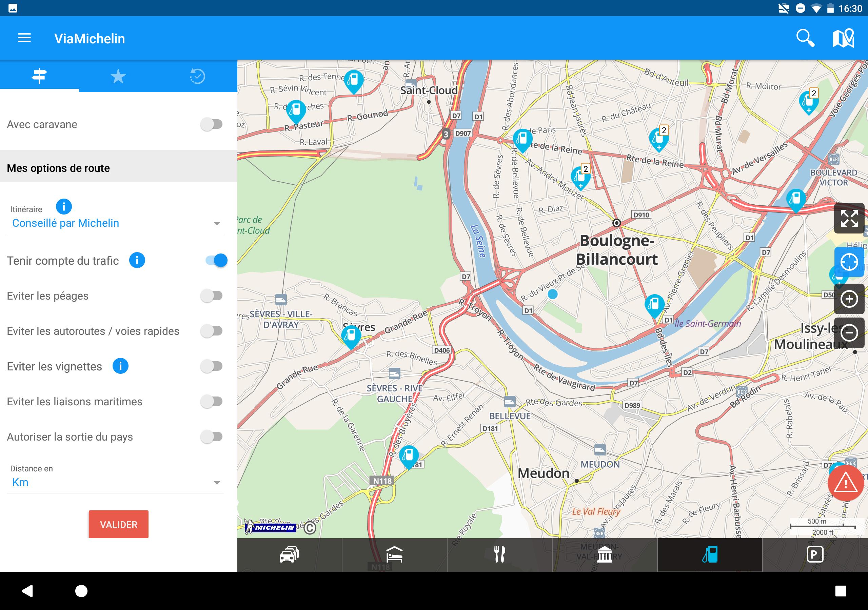Open cluster of 2 stations near R. Molitor
The width and height of the screenshot is (868, 610).
click(x=809, y=101)
